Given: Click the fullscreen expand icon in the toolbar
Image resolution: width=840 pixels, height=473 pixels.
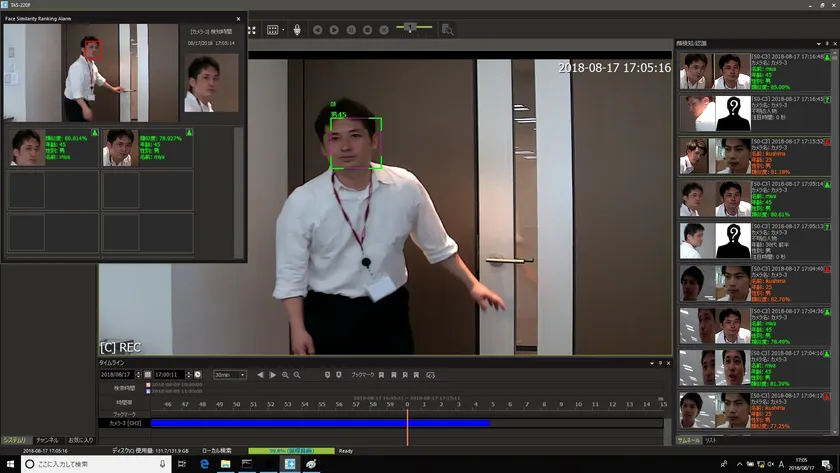Looking at the screenshot, I should click(x=252, y=30).
